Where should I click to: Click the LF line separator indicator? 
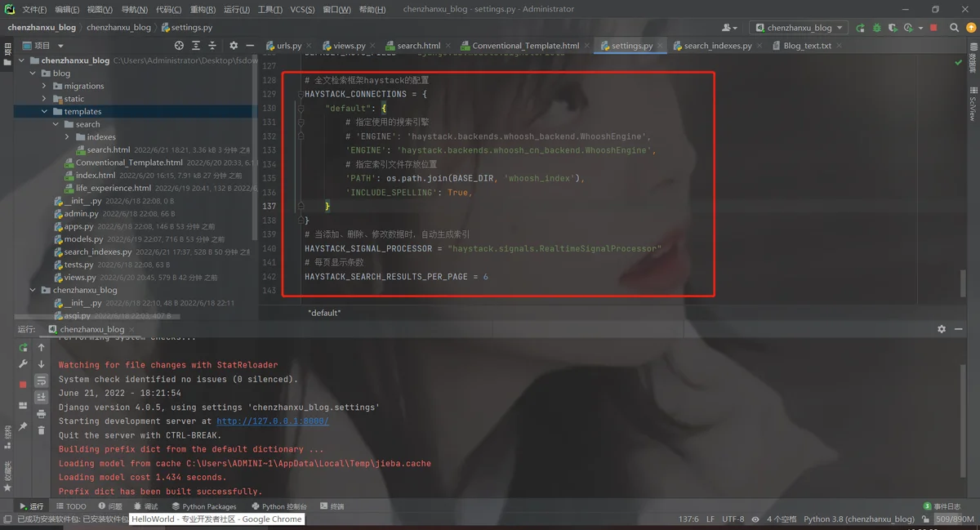click(710, 519)
